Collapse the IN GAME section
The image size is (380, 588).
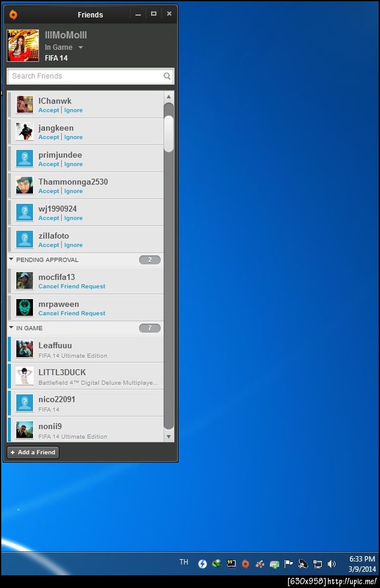click(11, 328)
